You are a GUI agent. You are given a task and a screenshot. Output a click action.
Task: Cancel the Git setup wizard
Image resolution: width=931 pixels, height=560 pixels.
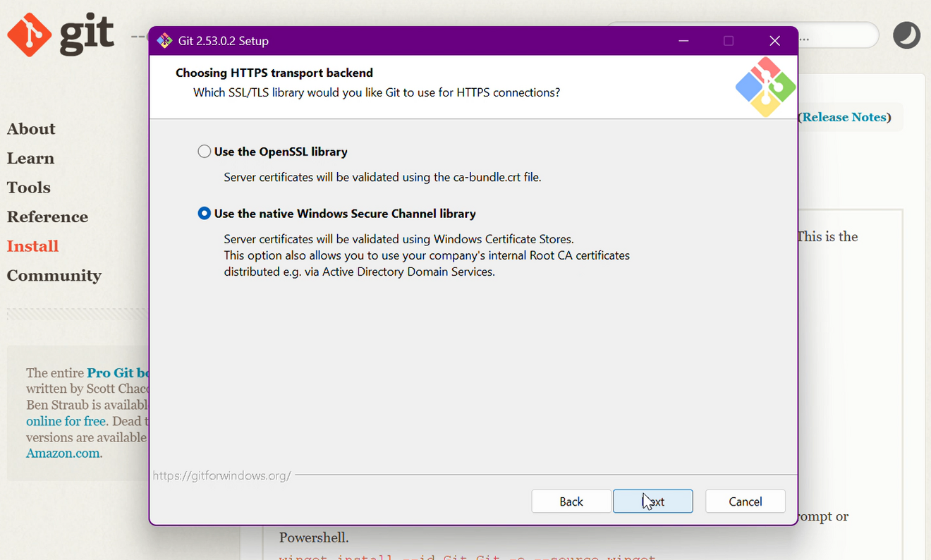coord(745,501)
